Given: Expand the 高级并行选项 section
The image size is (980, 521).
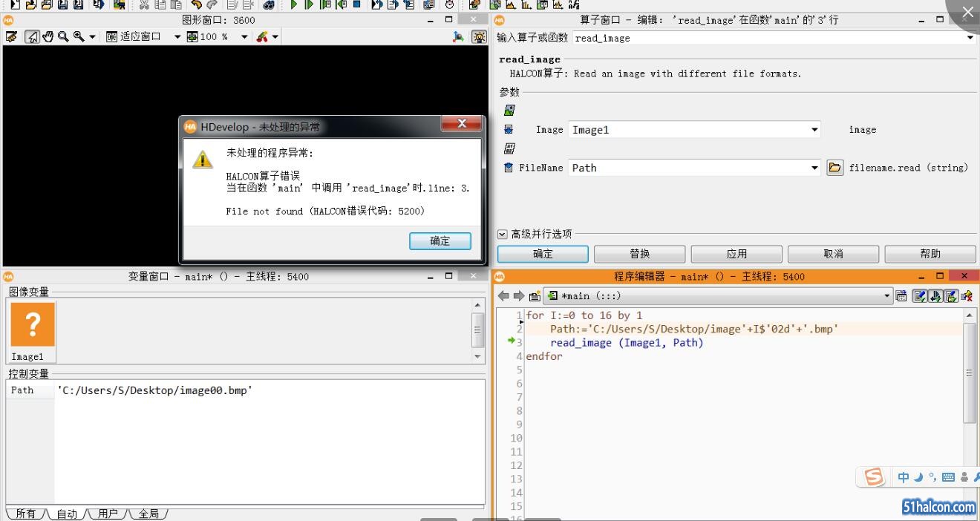Looking at the screenshot, I should click(502, 234).
